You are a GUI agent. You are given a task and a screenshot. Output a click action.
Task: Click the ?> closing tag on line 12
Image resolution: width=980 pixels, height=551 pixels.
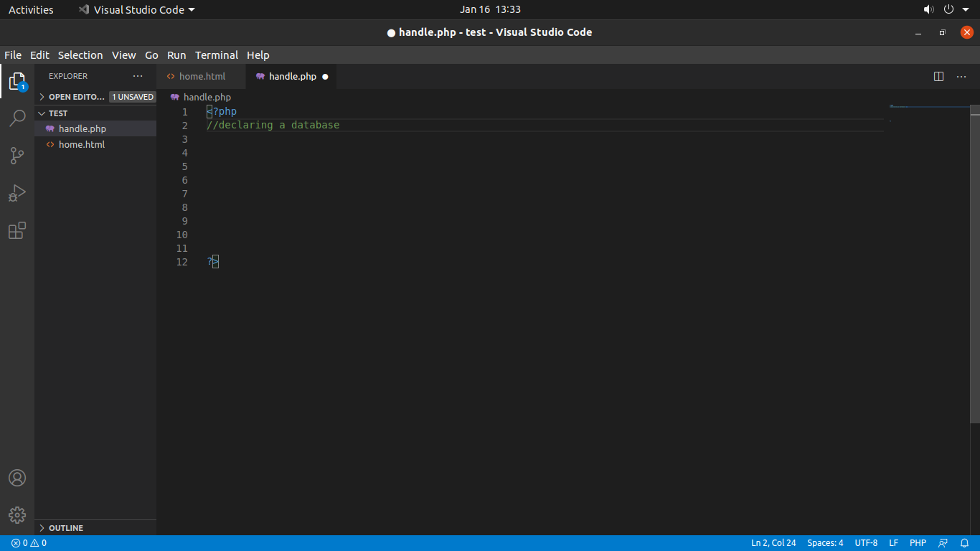click(213, 262)
